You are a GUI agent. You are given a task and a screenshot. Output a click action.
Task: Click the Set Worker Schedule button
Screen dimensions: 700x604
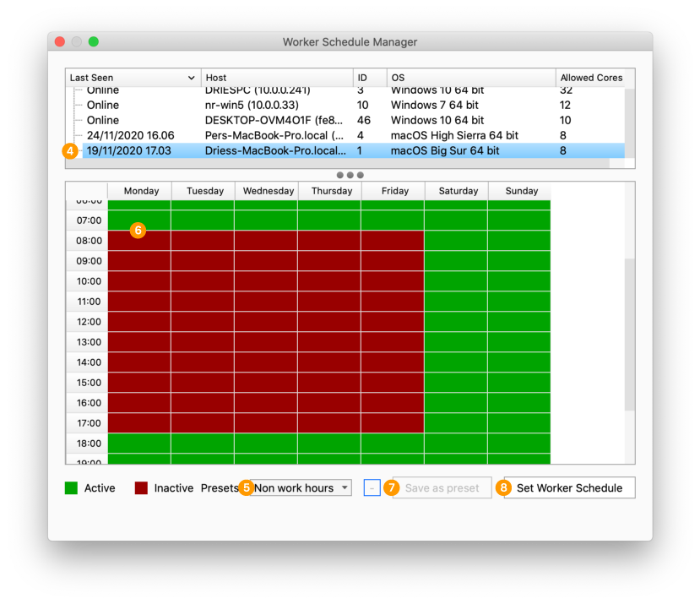(569, 487)
